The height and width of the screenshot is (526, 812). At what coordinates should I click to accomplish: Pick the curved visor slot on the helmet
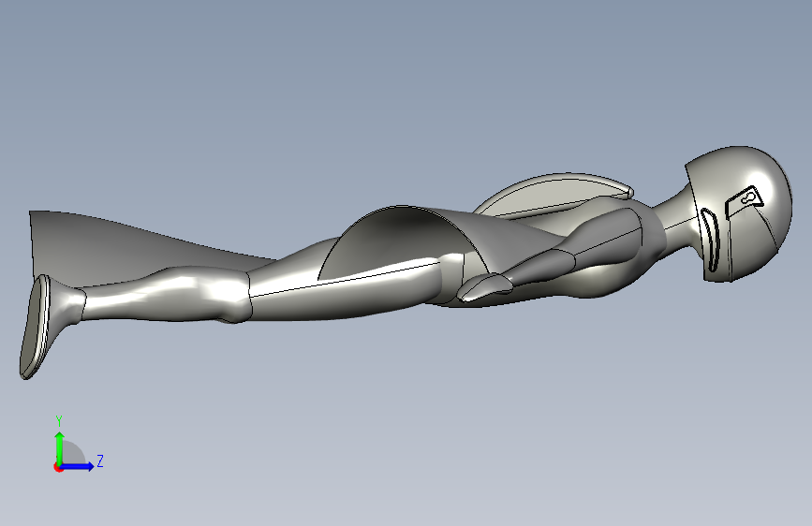711,240
